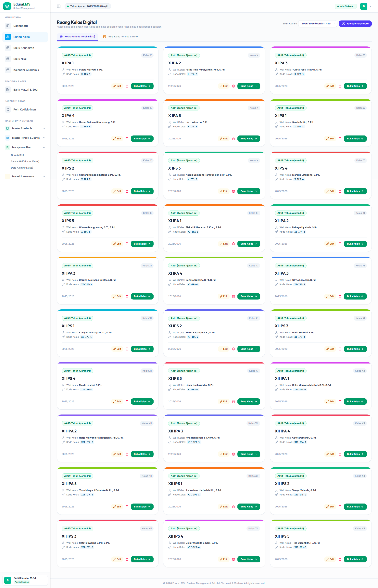Image resolution: width=378 pixels, height=588 pixels.
Task: Click Buka Kelas on XI IPA 5 card
Action: point(355,297)
